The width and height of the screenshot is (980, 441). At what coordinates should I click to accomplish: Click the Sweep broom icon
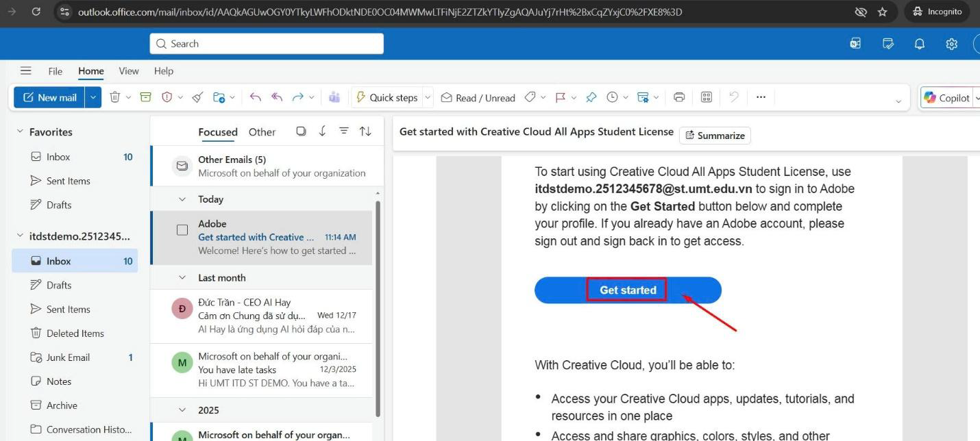[x=198, y=97]
